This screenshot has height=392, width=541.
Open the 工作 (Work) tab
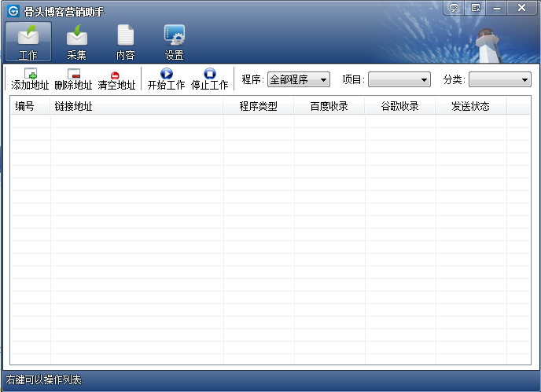pyautogui.click(x=28, y=42)
